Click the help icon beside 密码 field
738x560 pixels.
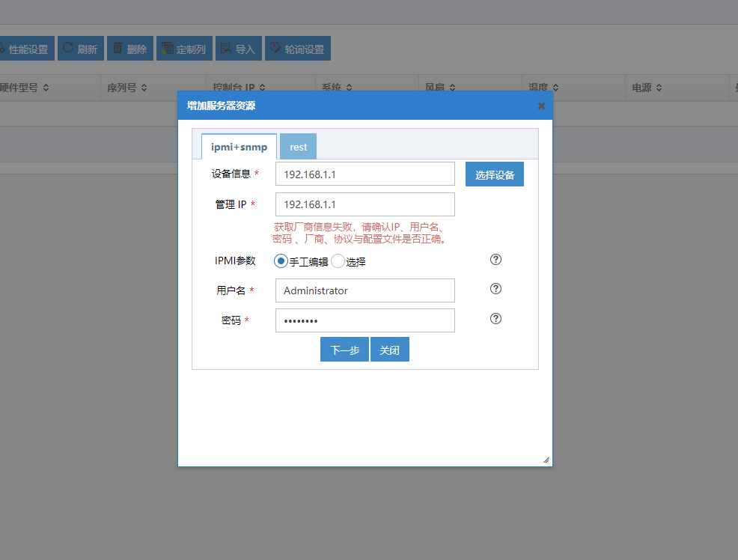click(495, 319)
